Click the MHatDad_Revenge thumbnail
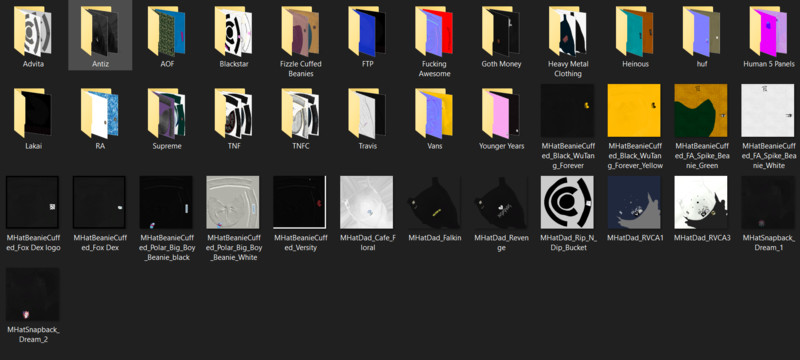This screenshot has width=800, height=360. (x=501, y=202)
